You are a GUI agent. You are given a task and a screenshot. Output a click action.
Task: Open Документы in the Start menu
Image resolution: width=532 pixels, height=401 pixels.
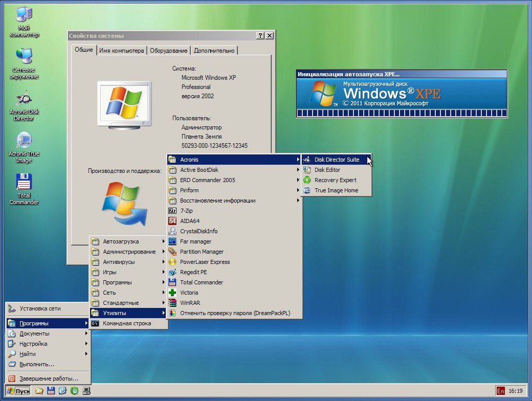48,333
